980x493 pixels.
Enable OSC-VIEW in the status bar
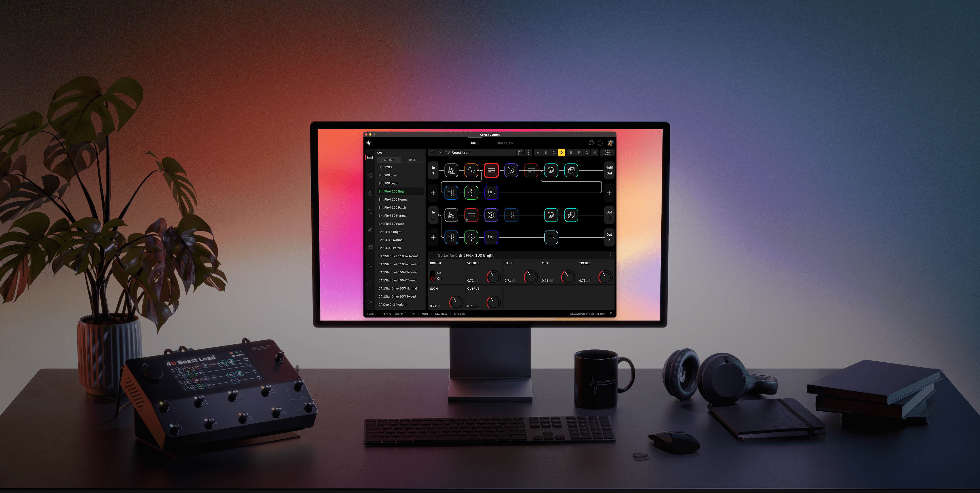pyautogui.click(x=441, y=314)
